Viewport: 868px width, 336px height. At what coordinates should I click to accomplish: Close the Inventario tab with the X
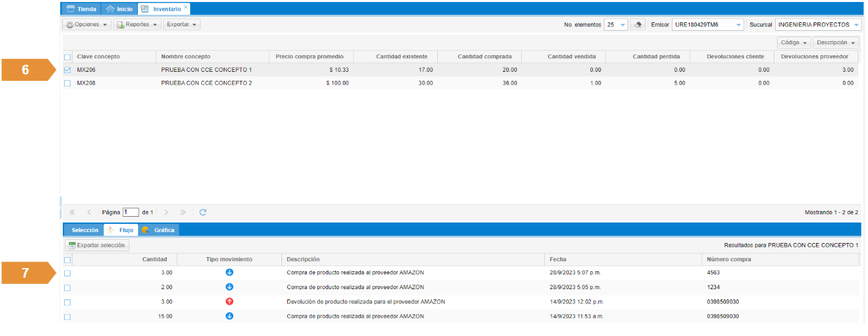(186, 8)
